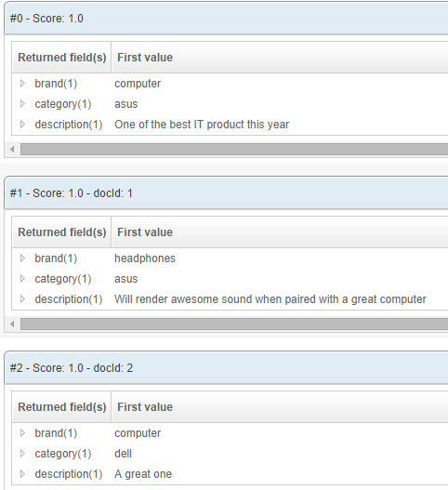Expand brand(1) row in result #0
Viewport: 448px width, 490px height.
22,84
